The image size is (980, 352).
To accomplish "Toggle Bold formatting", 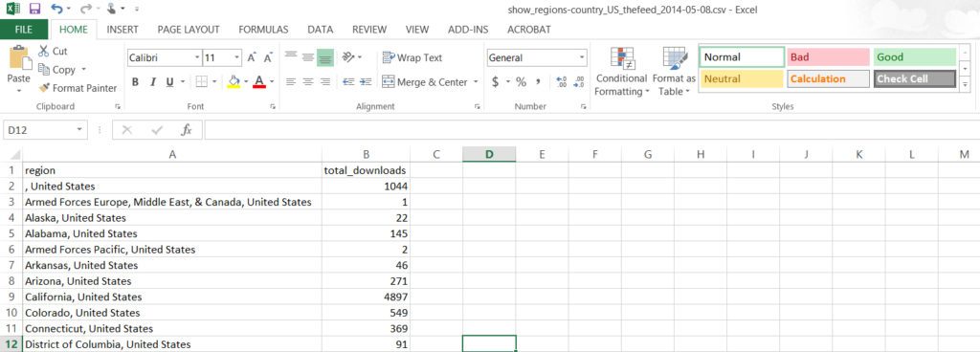I will pyautogui.click(x=135, y=81).
